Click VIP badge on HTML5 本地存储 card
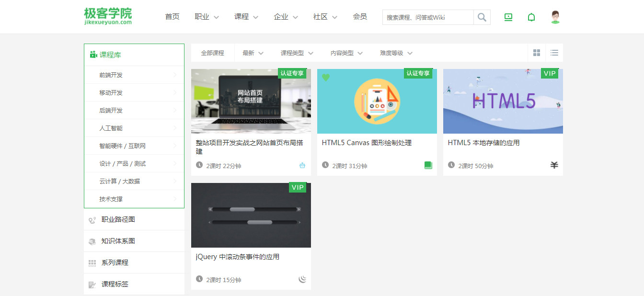Viewport: 644px width, 296px height. click(x=550, y=73)
